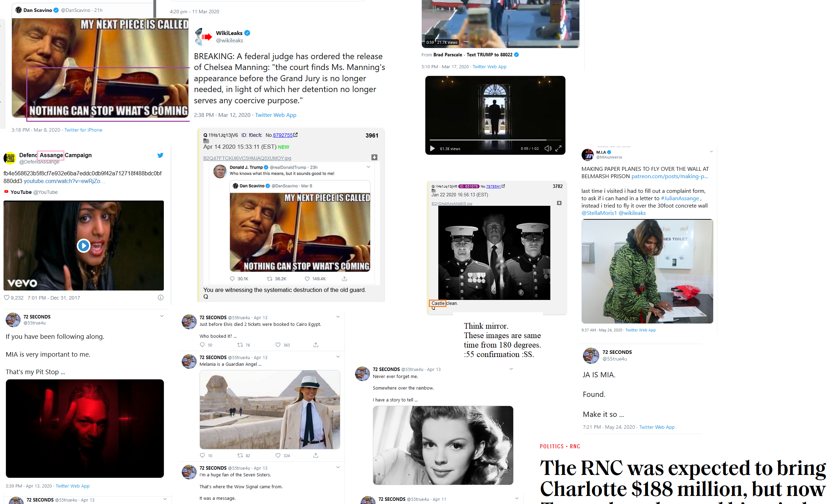Expand video to fullscreen with arrows icon
Screen dimensions: 836x504
558,148
